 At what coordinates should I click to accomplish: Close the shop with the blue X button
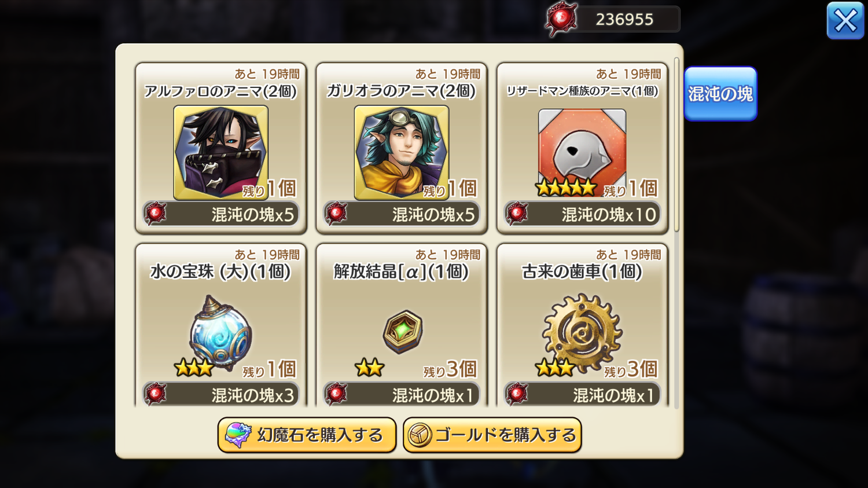845,21
